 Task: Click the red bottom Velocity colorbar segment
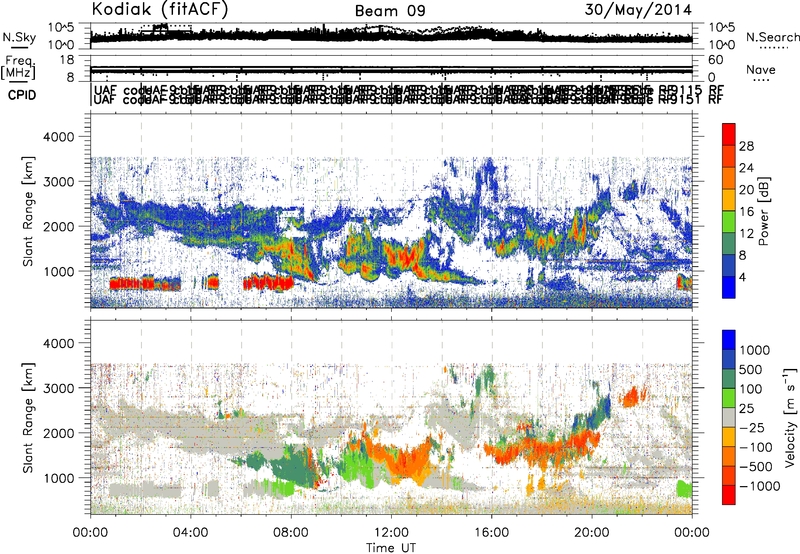pyautogui.click(x=729, y=495)
